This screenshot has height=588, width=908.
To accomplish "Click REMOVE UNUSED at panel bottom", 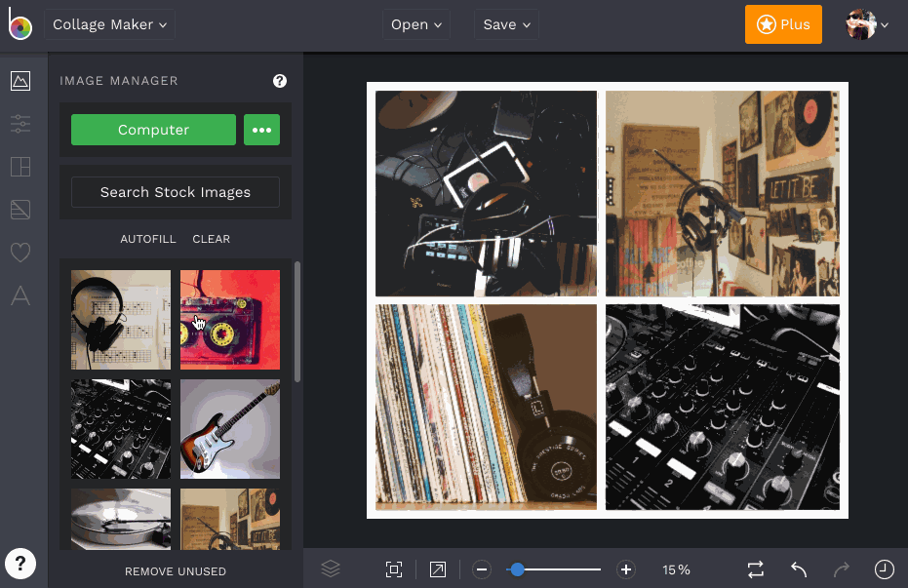I will point(176,571).
